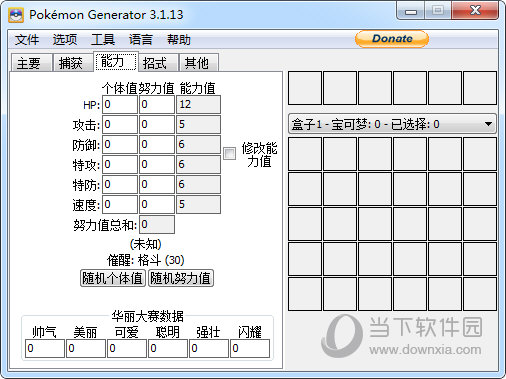Click the 攻击 能力值 field
Image resolution: width=506 pixels, height=379 pixels.
click(198, 125)
